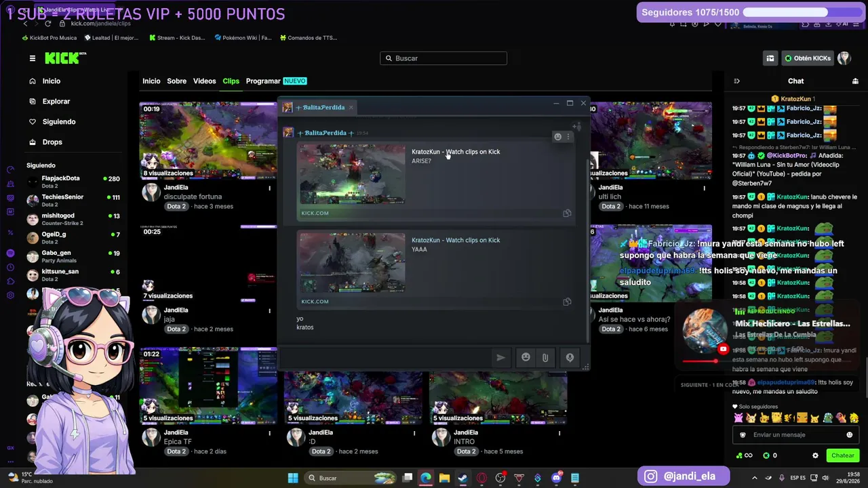Switch to the Sobre tab
The height and width of the screenshot is (488, 868).
tap(176, 81)
